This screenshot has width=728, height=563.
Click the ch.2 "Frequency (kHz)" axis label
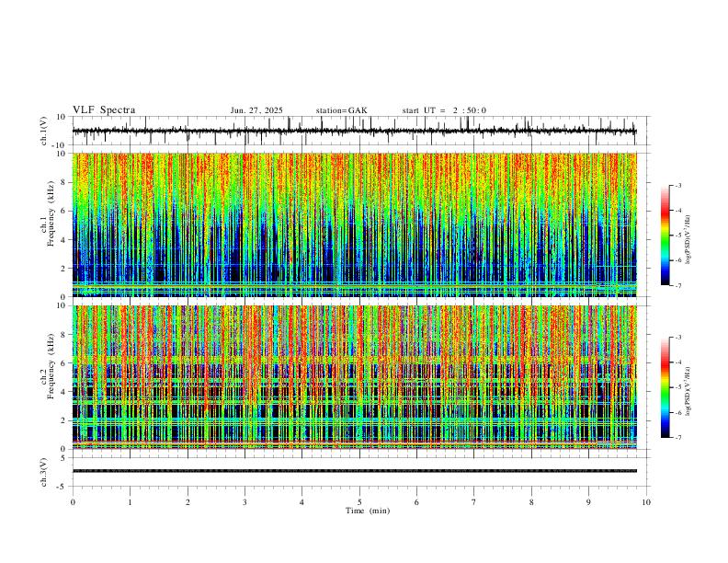pyautogui.click(x=51, y=366)
